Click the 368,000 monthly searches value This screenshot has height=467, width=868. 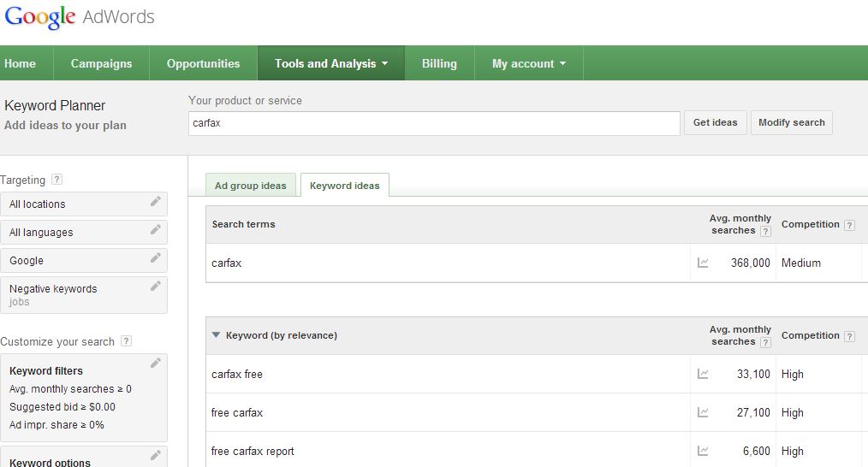(x=750, y=263)
